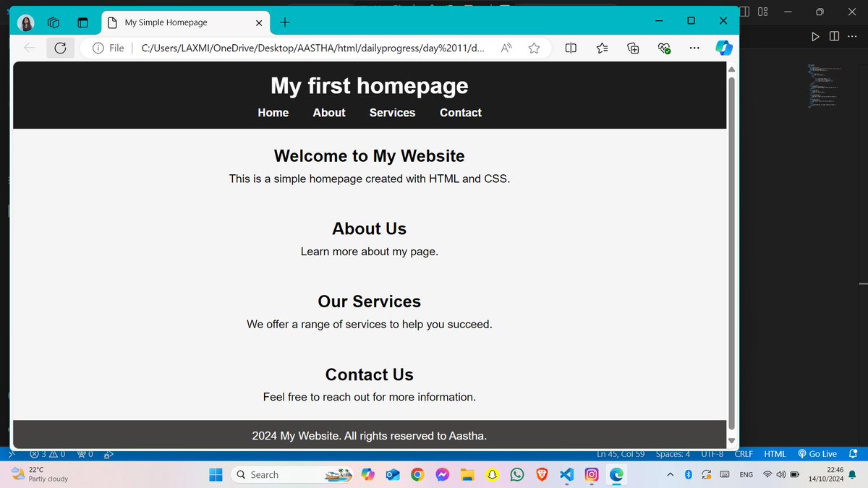Select the My Simple Homepage tab
The image size is (868, 488).
[186, 22]
